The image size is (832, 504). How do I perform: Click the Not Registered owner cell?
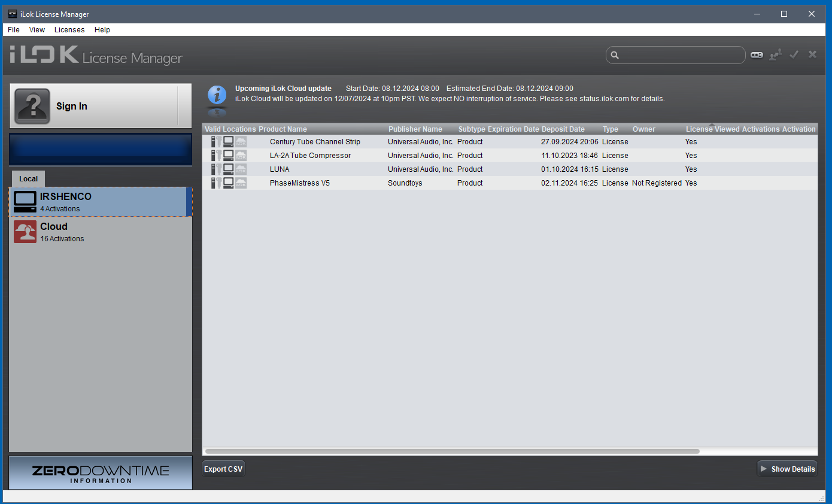657,183
